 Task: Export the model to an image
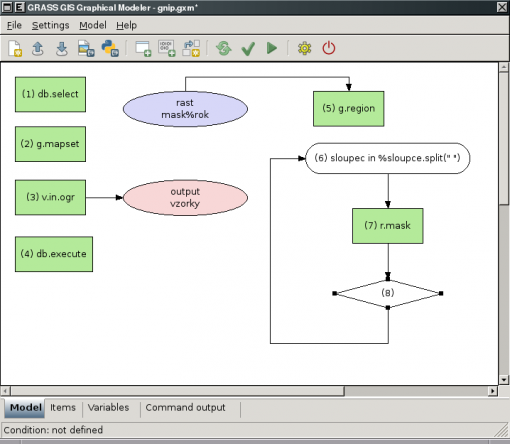(x=86, y=49)
